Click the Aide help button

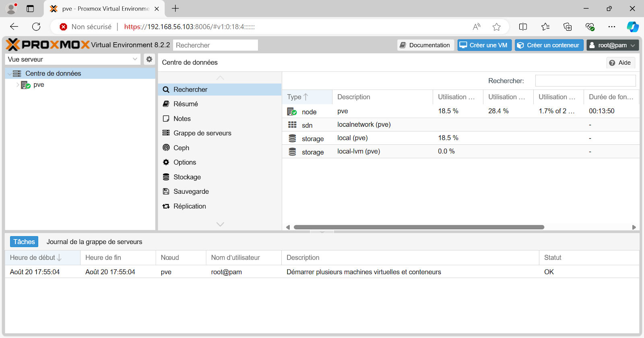tap(621, 63)
